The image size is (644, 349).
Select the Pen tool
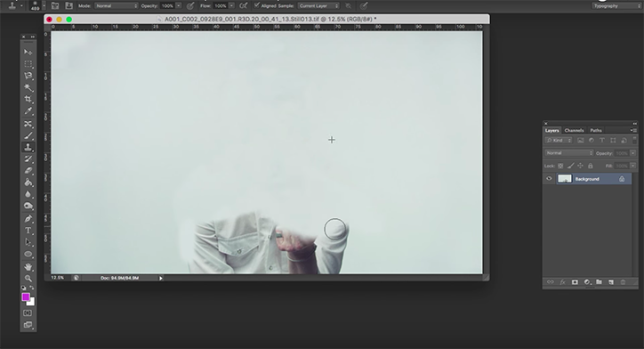(x=28, y=219)
